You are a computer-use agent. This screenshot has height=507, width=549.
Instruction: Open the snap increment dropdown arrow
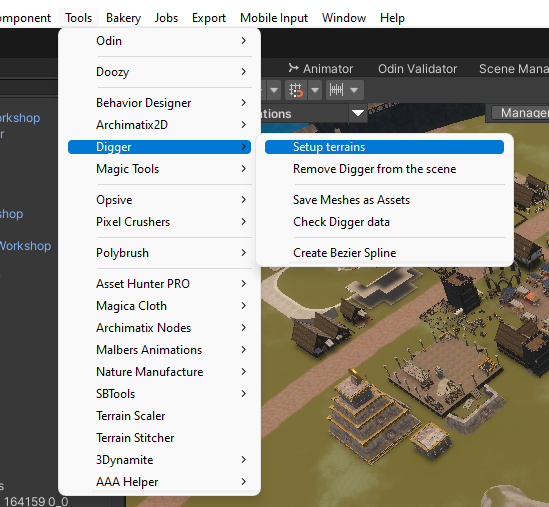(x=354, y=90)
